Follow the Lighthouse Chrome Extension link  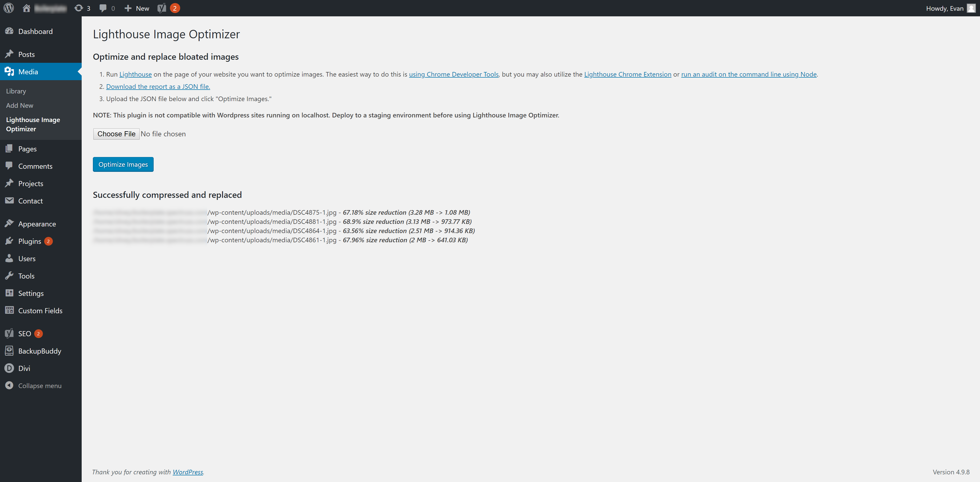628,74
